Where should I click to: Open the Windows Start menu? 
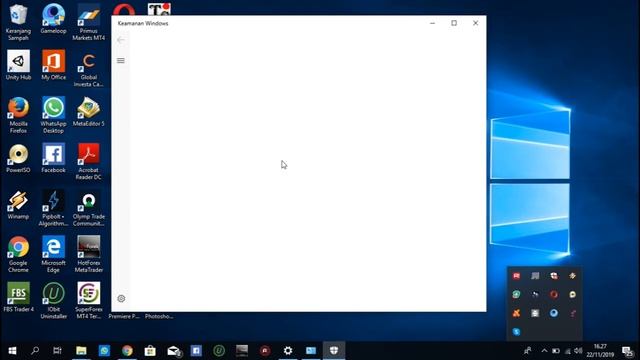12,351
